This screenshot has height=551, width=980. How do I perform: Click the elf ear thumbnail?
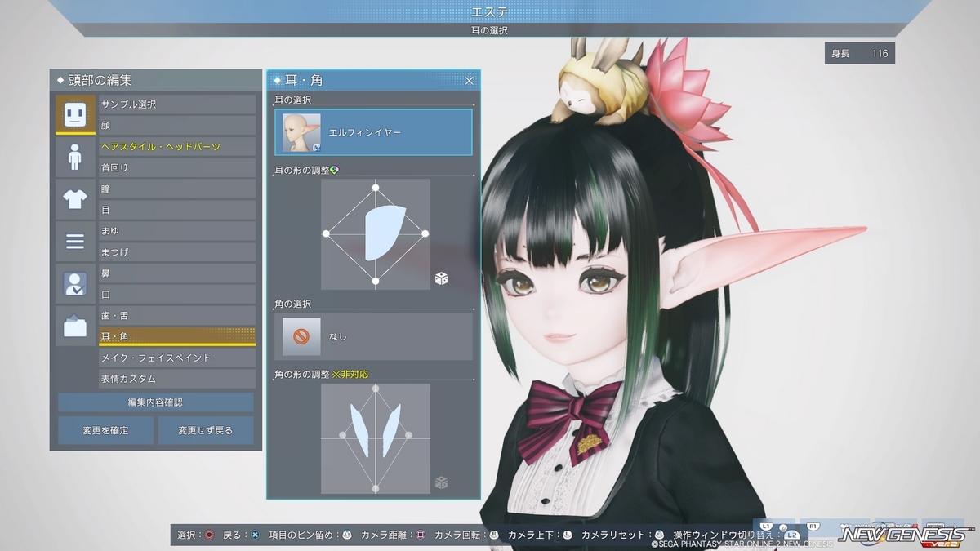(301, 132)
